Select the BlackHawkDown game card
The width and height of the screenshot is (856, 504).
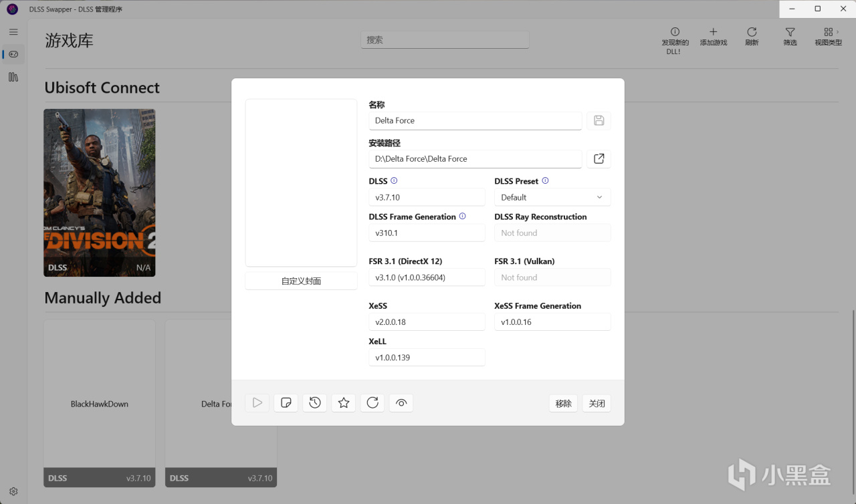tap(100, 403)
